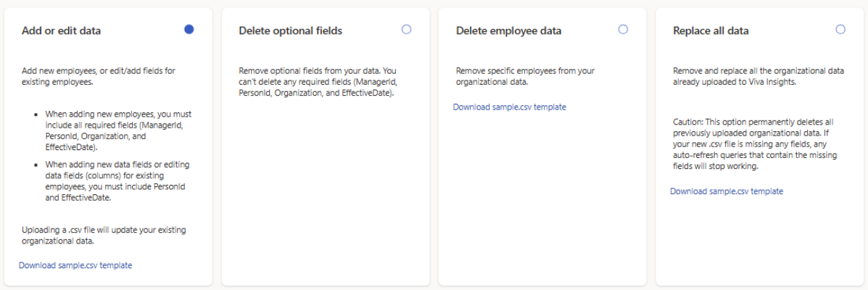Click the 'Add new employees, or edit/add fields' description
Image resolution: width=868 pixels, height=290 pixels.
point(98,76)
